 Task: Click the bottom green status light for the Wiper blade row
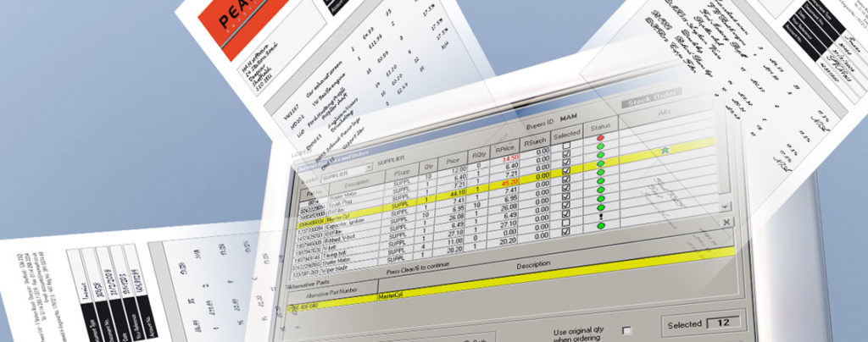click(601, 226)
